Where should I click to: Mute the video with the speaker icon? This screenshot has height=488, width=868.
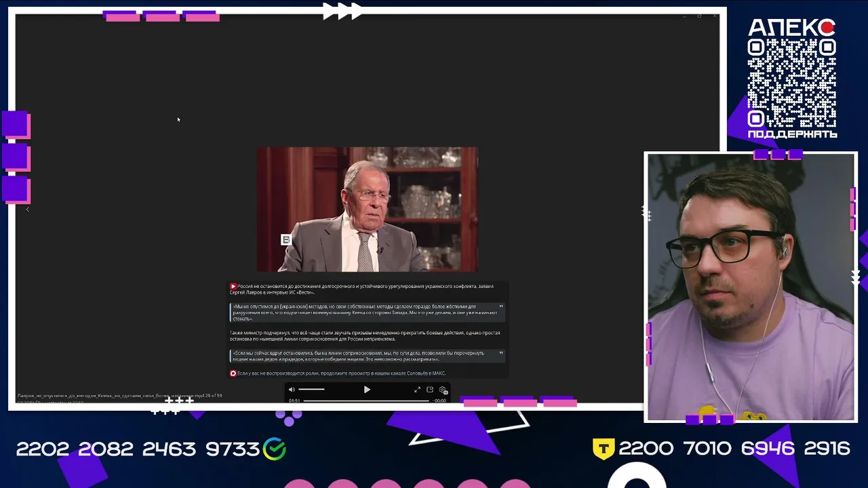point(292,390)
